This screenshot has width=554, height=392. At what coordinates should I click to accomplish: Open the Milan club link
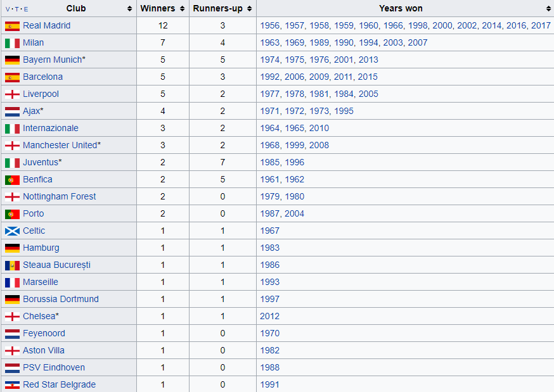coord(33,42)
